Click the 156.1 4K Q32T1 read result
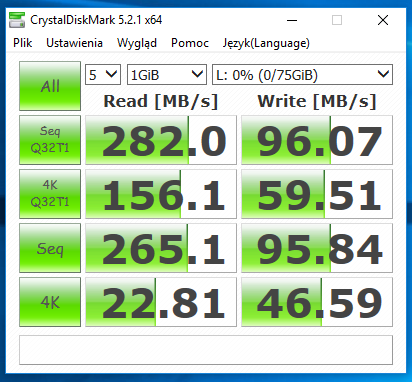 161,194
